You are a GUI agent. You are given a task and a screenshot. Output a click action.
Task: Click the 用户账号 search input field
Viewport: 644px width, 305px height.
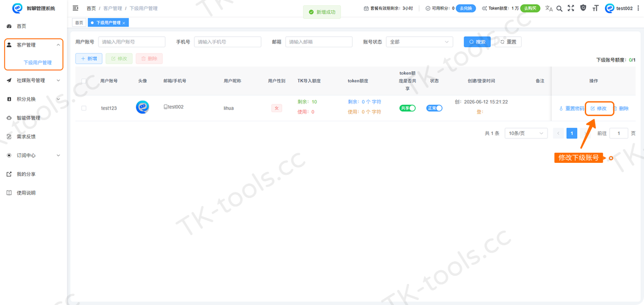[132, 42]
